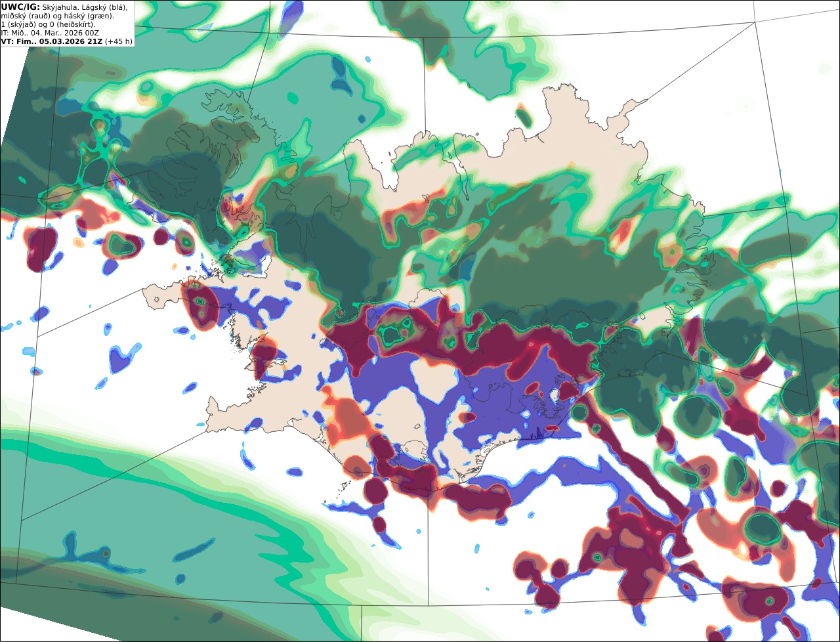The height and width of the screenshot is (642, 840).
Task: Click the 'IT: Mið.. 04. Mar.. 2026 00Z' line
Action: [50, 33]
